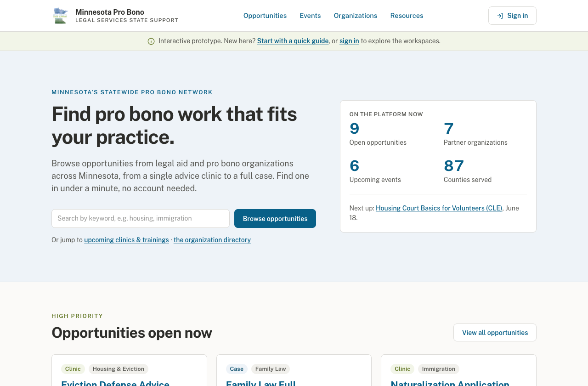Click the Minnesota Pro Bono site title
The width and height of the screenshot is (588, 386).
pos(110,12)
